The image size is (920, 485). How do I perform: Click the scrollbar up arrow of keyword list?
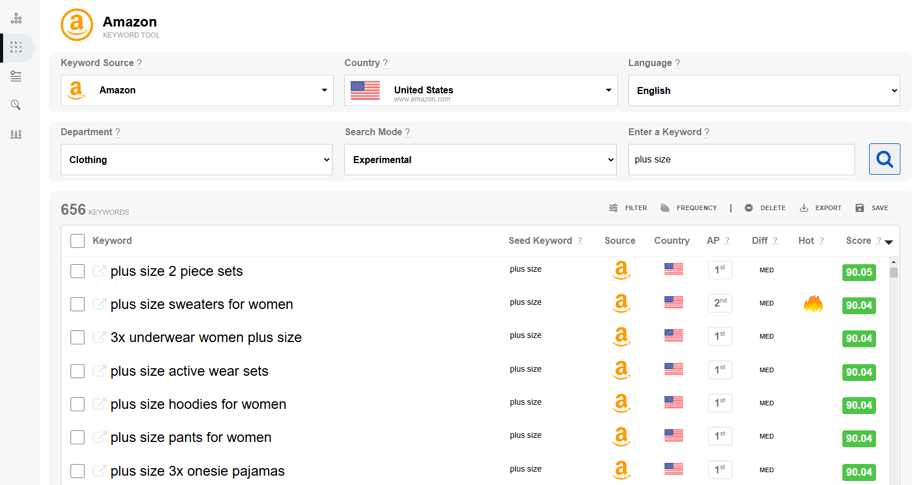(894, 262)
